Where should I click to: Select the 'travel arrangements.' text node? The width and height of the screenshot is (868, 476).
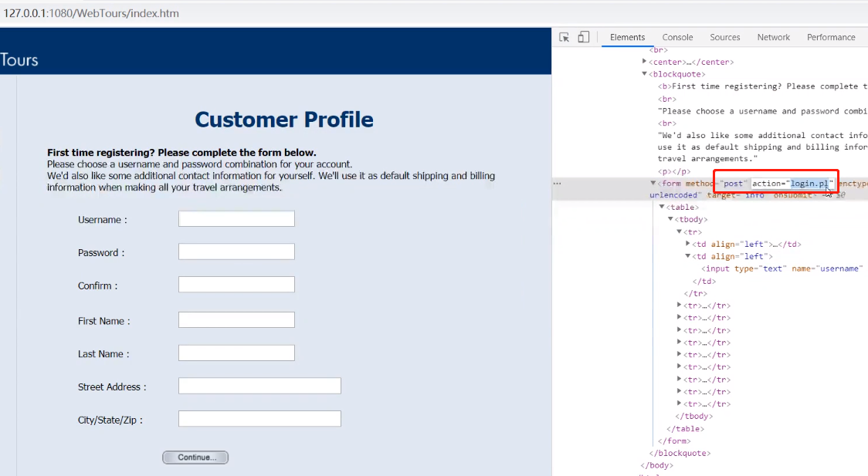click(707, 159)
